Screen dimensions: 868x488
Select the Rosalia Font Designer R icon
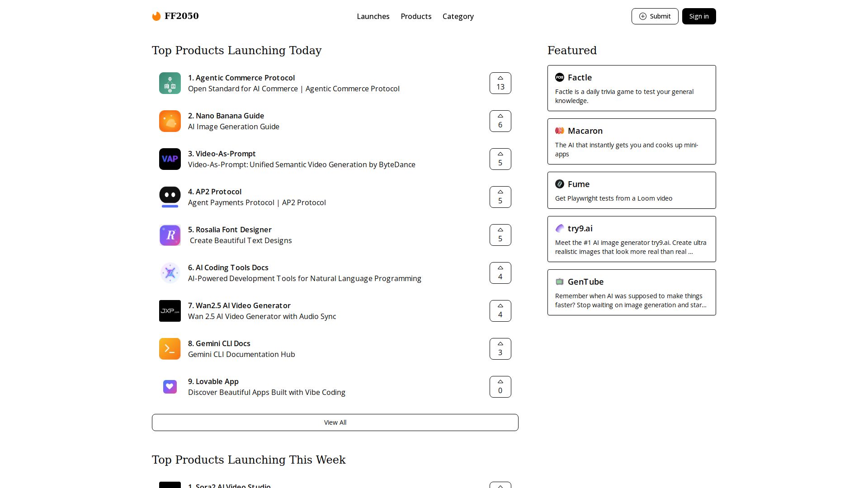(x=170, y=235)
